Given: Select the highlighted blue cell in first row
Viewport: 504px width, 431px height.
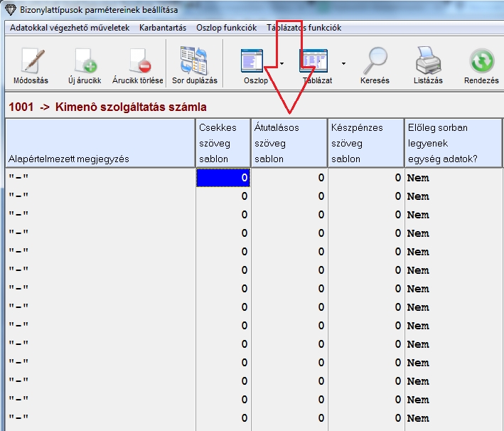Looking at the screenshot, I should (222, 178).
